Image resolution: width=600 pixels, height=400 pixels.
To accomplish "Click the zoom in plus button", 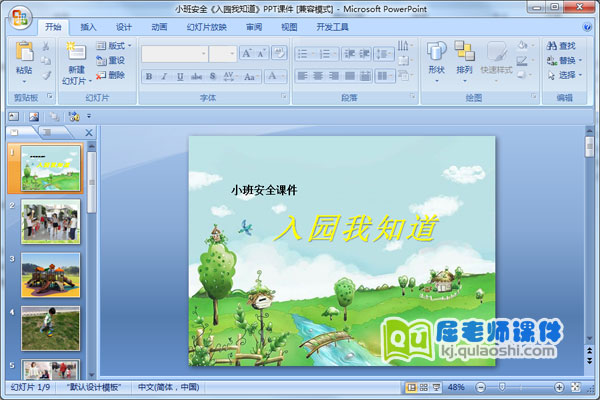I will point(559,387).
